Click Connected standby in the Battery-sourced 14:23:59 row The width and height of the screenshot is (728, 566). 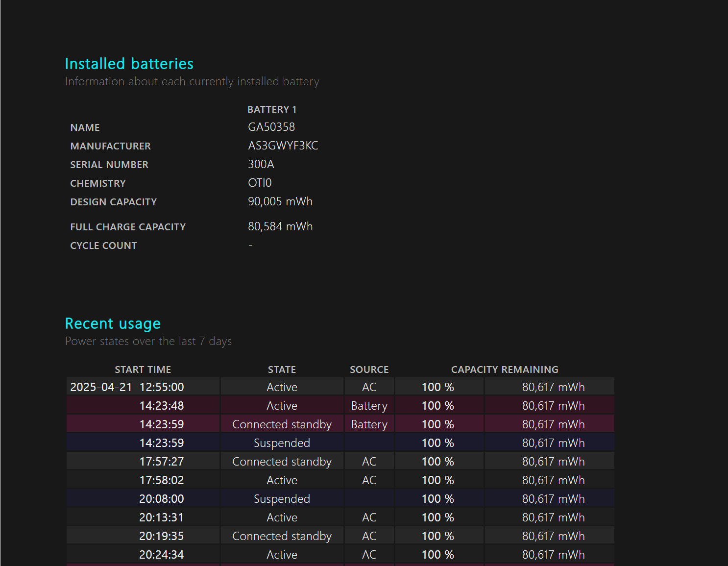point(282,424)
